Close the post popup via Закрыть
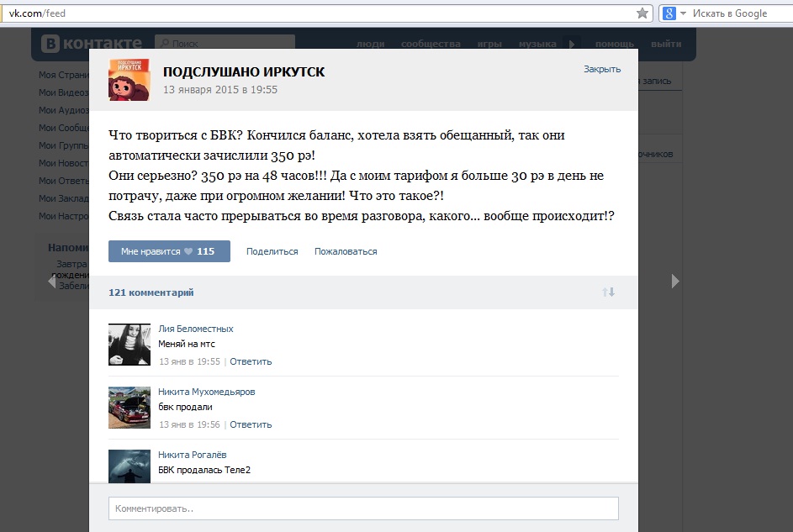The width and height of the screenshot is (793, 532). [602, 69]
